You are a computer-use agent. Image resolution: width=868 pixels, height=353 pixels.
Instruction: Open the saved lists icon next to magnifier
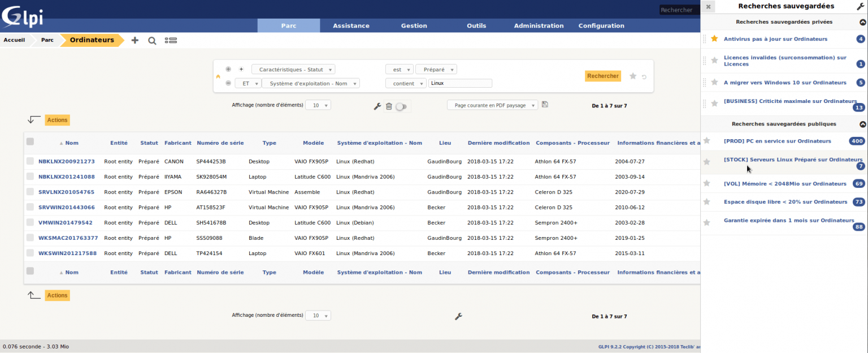click(x=171, y=40)
